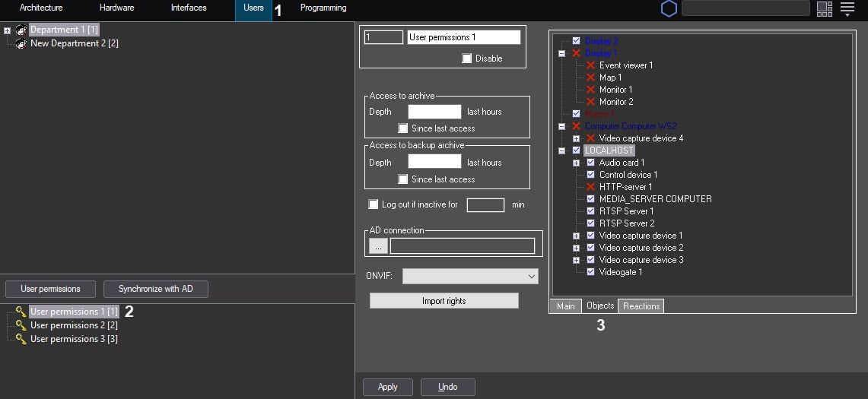Click the Department 1 user group icon

coord(21,30)
